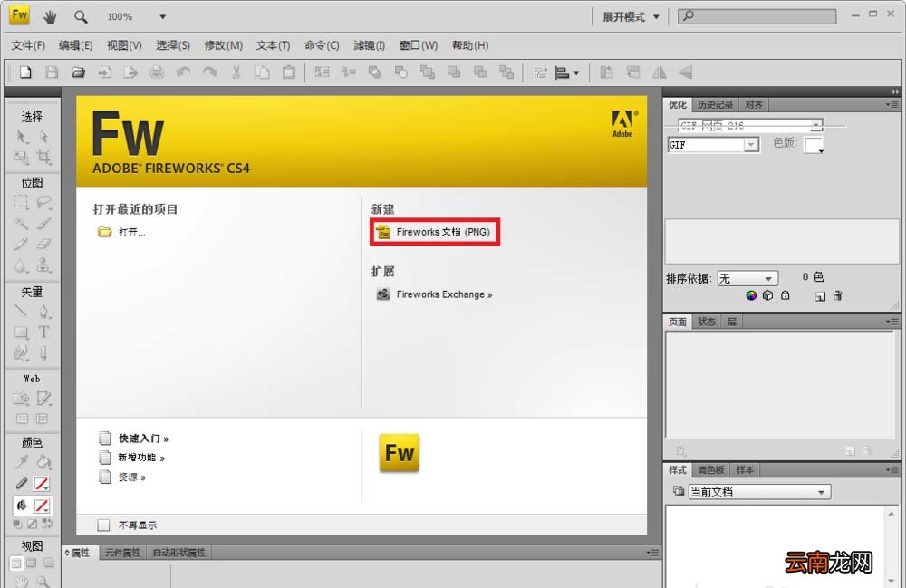Open the zoom level 100% dropdown
The height and width of the screenshot is (588, 906).
coord(162,16)
